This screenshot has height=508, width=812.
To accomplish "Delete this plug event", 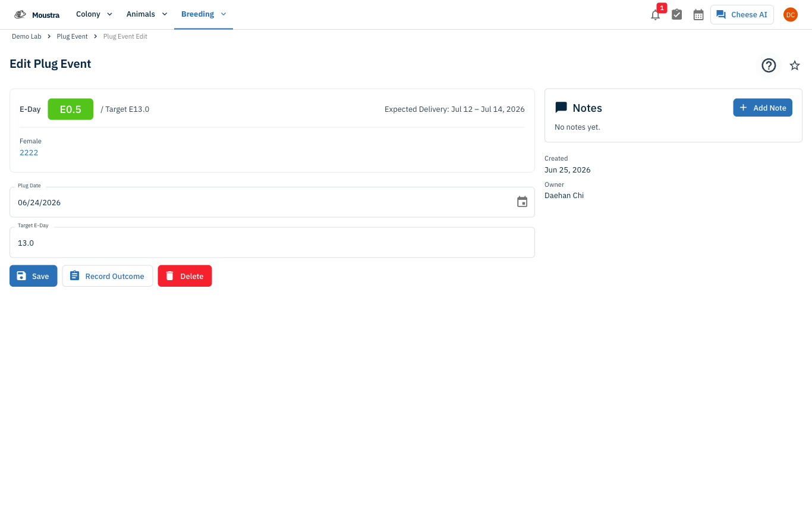I will (185, 276).
